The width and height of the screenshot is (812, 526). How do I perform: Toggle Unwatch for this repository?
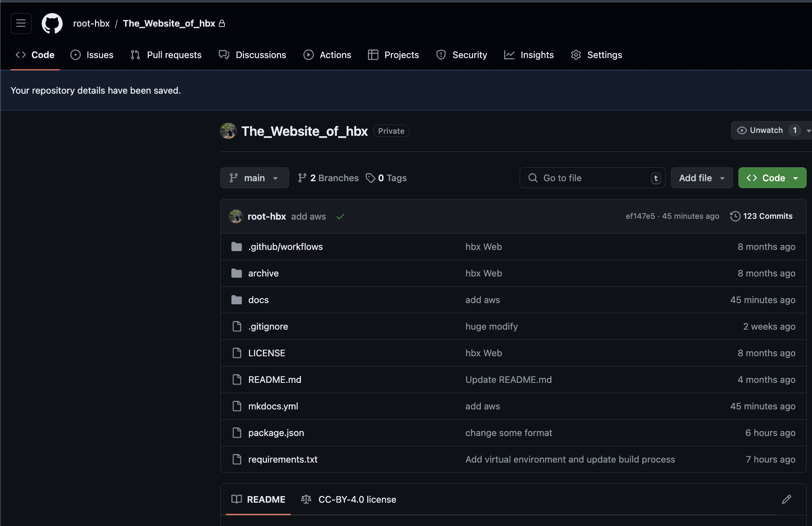point(760,130)
